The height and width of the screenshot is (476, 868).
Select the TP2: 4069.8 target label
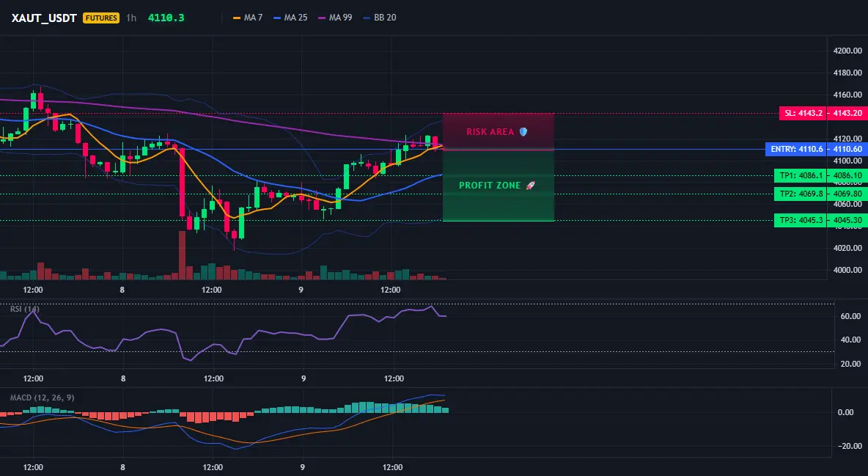coord(801,194)
